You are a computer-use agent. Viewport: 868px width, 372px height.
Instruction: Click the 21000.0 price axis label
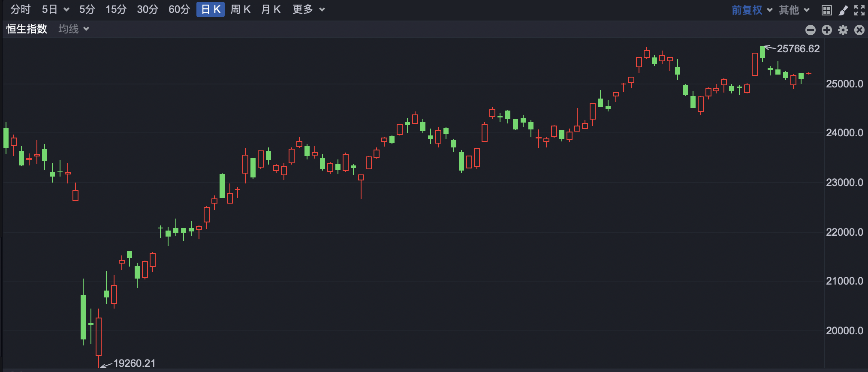(x=844, y=281)
